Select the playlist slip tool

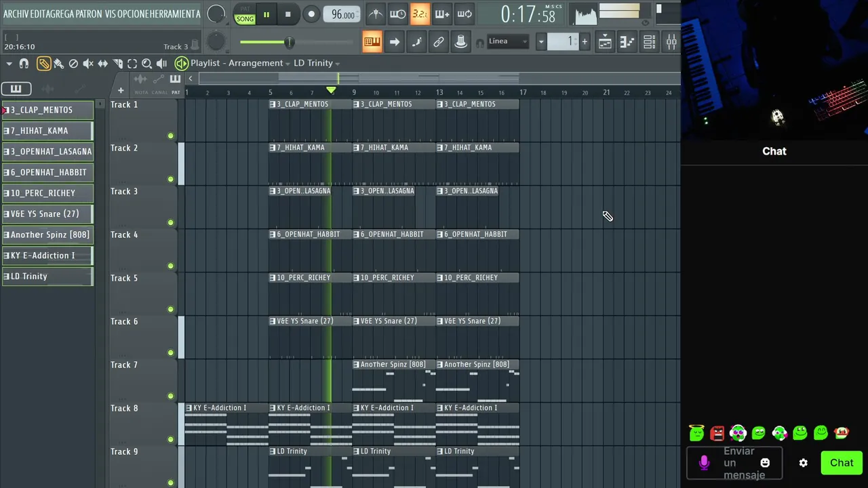pyautogui.click(x=103, y=64)
